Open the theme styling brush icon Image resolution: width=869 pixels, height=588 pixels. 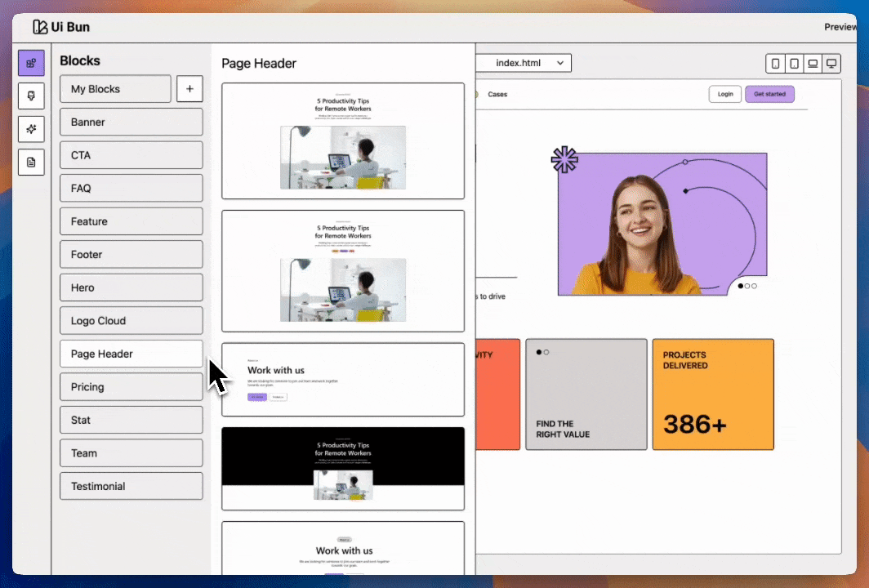click(31, 96)
